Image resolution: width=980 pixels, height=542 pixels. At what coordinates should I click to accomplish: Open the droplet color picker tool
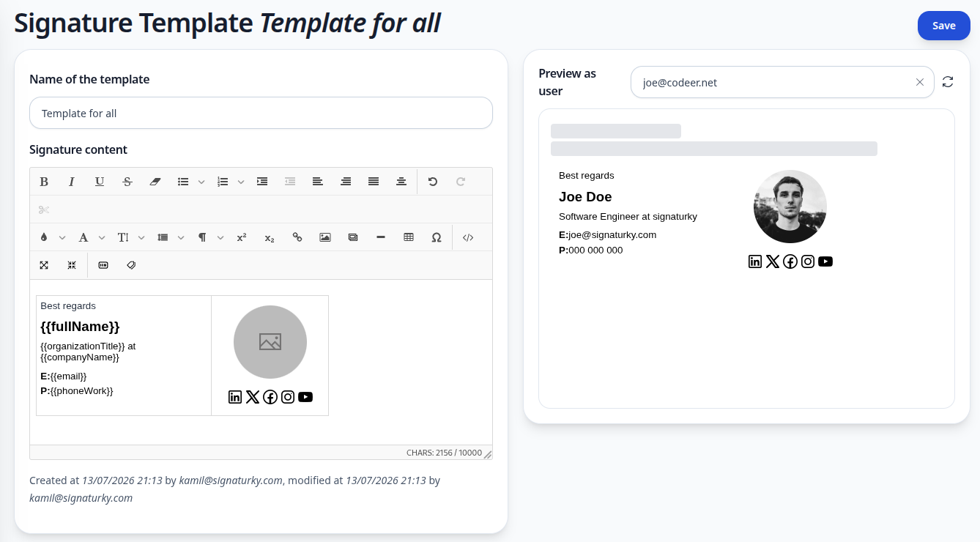pos(44,237)
